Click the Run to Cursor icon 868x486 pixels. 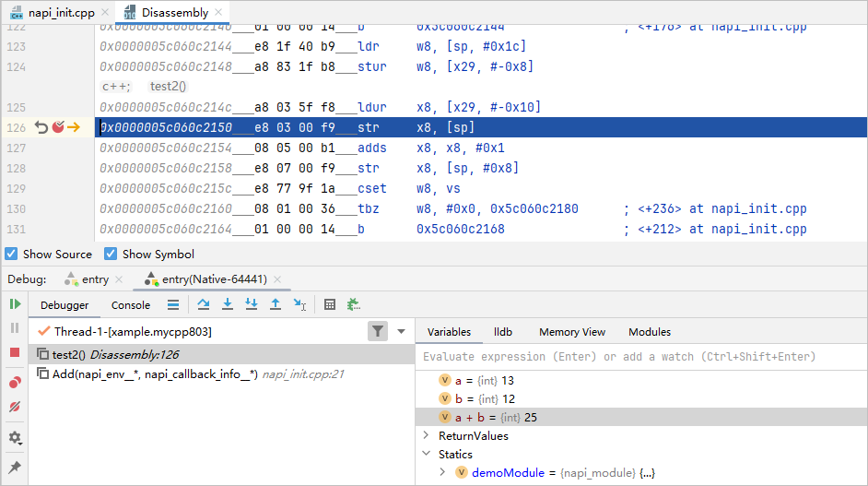tap(299, 304)
